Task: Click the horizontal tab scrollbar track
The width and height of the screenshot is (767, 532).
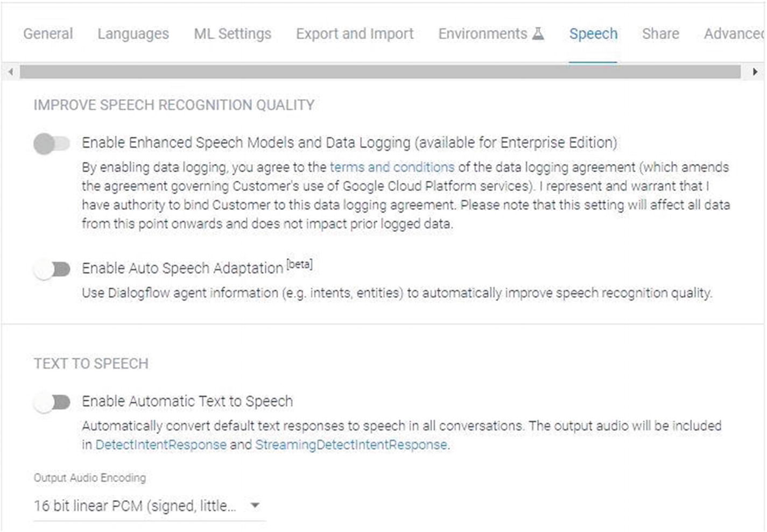Action: click(380, 72)
